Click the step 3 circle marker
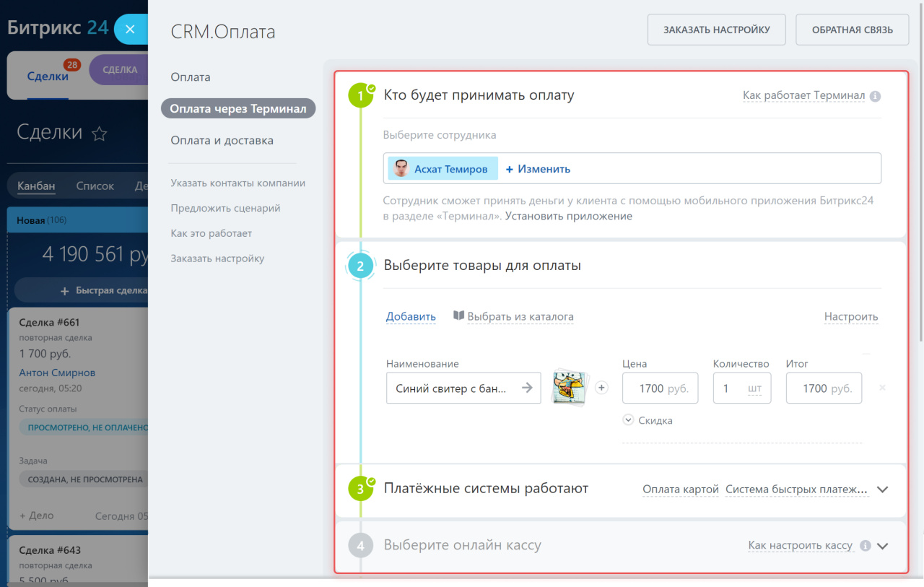This screenshot has width=924, height=587. [360, 489]
